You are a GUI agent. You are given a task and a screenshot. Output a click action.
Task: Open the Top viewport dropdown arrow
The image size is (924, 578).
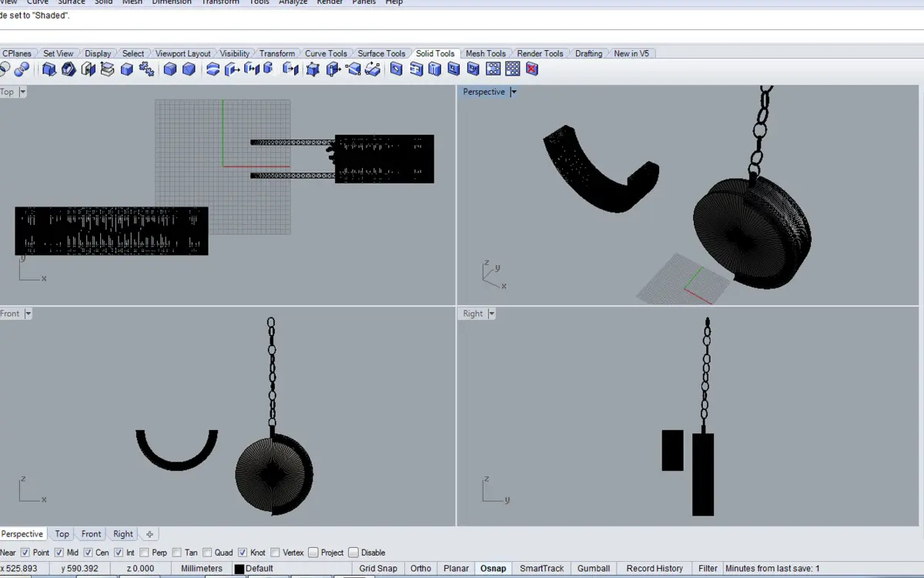(22, 92)
